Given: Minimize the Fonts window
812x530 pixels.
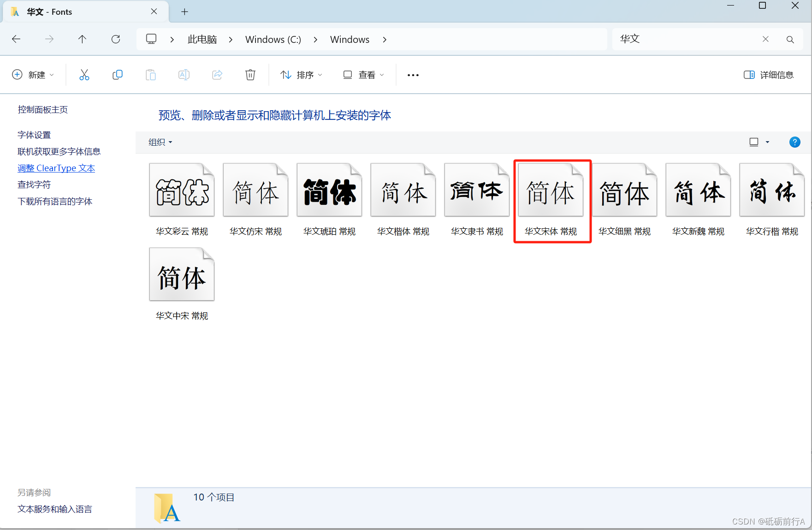Looking at the screenshot, I should point(730,6).
